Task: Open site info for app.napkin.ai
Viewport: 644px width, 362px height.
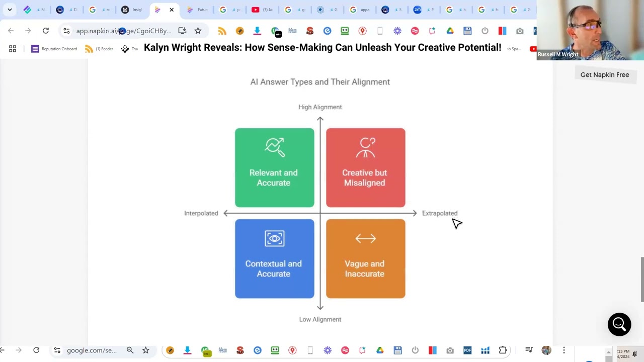Action: (66, 31)
